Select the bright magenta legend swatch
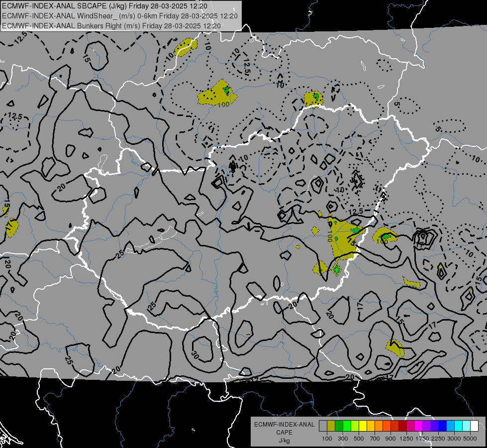The height and width of the screenshot is (448, 487). (x=419, y=426)
